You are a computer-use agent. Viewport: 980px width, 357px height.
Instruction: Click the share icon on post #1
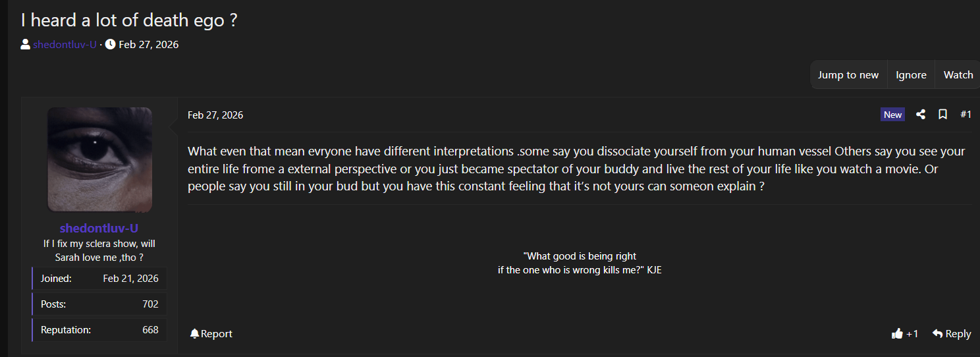pos(921,115)
